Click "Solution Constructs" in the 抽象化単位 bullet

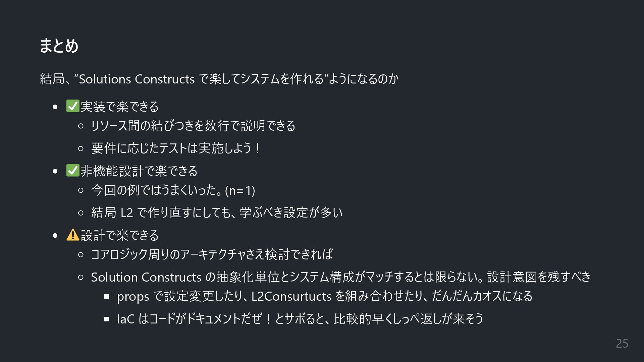click(x=146, y=277)
